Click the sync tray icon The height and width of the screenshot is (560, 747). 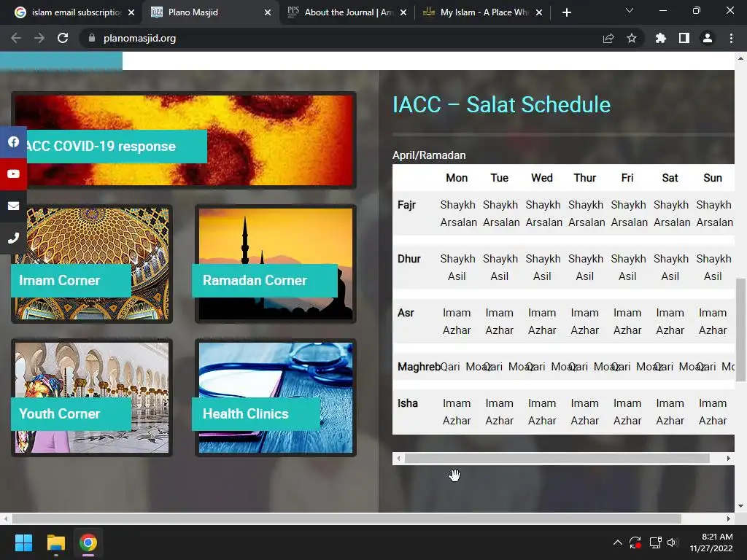(635, 542)
